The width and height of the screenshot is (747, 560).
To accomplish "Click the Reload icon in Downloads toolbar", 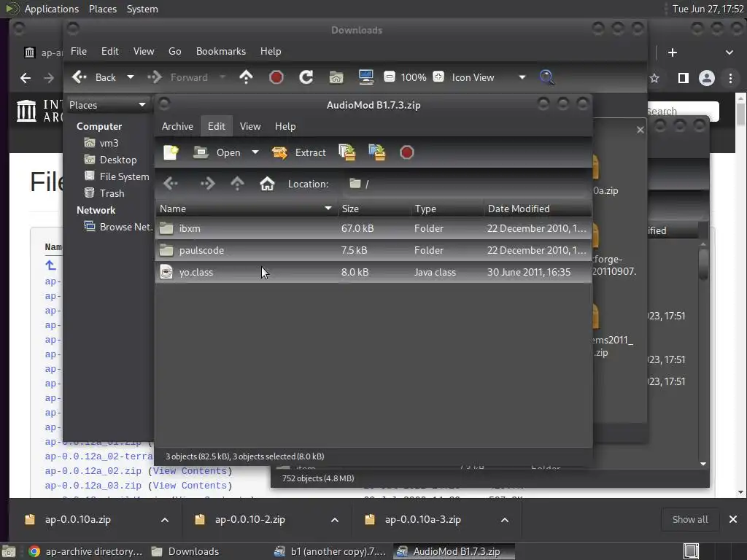I will [306, 77].
